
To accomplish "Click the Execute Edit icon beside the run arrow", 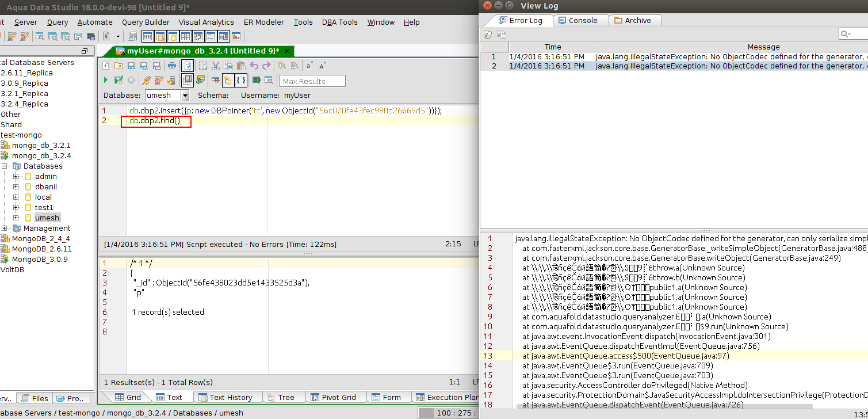I will point(118,81).
